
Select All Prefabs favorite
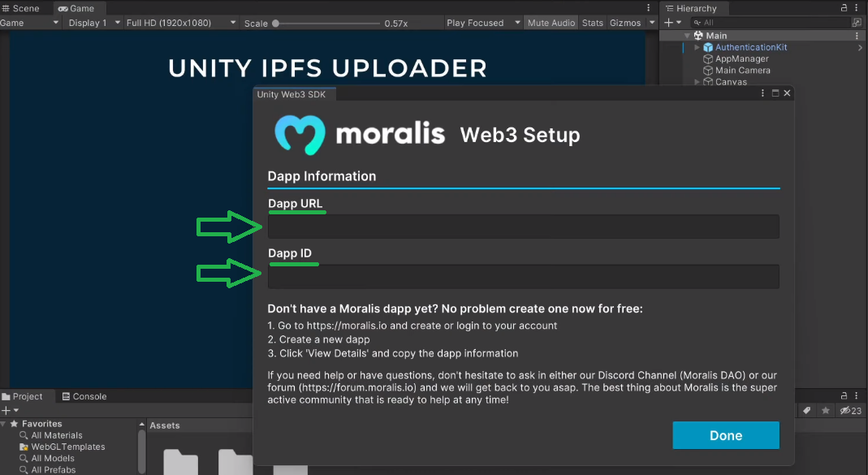click(53, 469)
